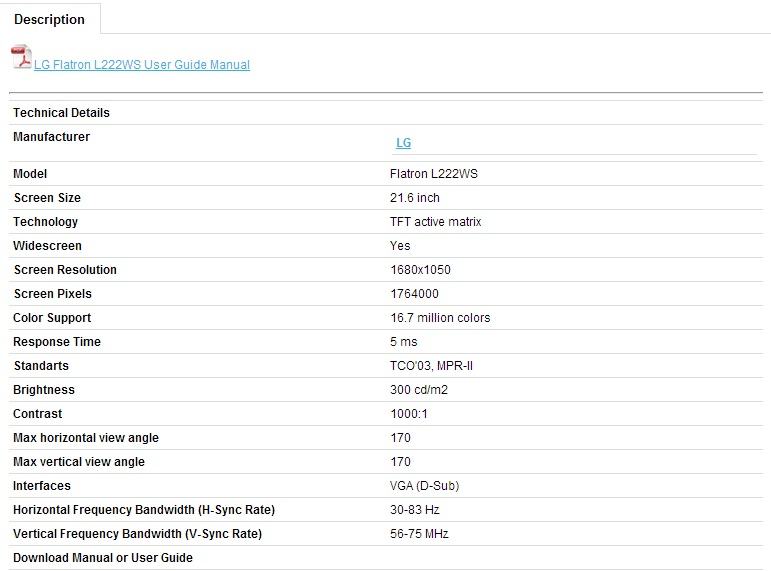The image size is (771, 571).
Task: Click the Flatron L222WS model value
Action: [433, 174]
